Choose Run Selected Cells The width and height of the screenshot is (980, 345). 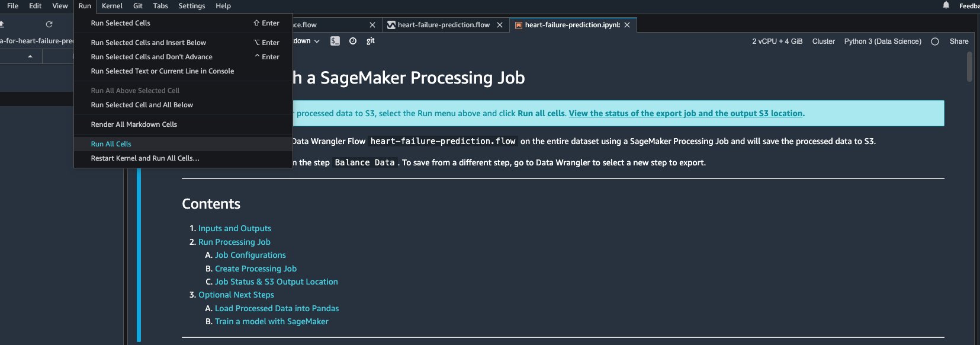(183, 23)
